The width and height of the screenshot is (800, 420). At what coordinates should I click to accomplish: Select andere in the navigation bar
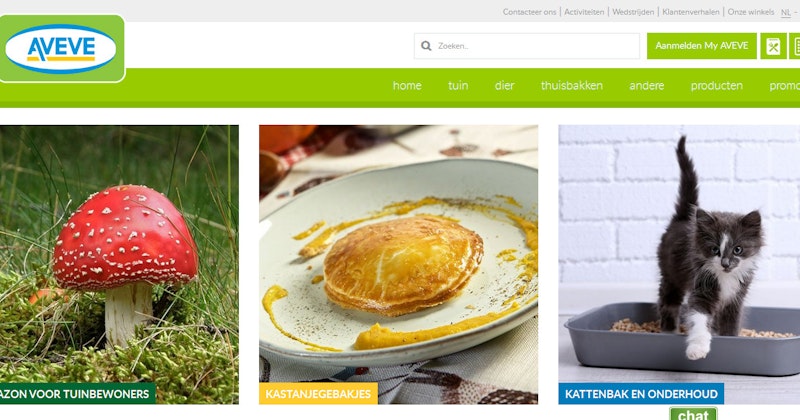click(x=646, y=86)
